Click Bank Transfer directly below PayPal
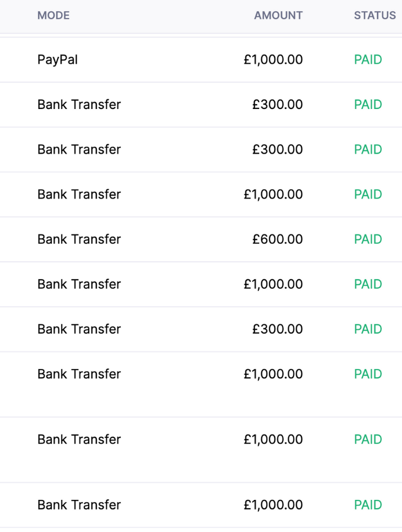 (x=79, y=105)
